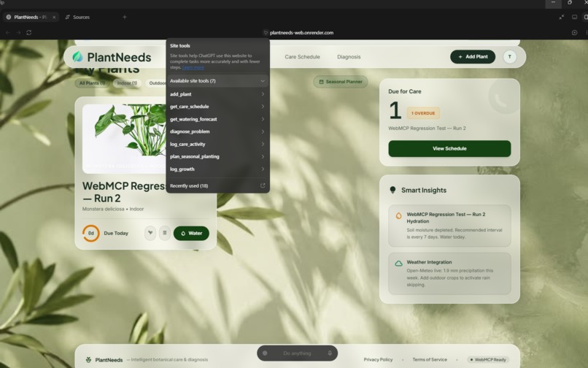
Task: Open the Terms of Service footer link
Action: click(x=430, y=359)
